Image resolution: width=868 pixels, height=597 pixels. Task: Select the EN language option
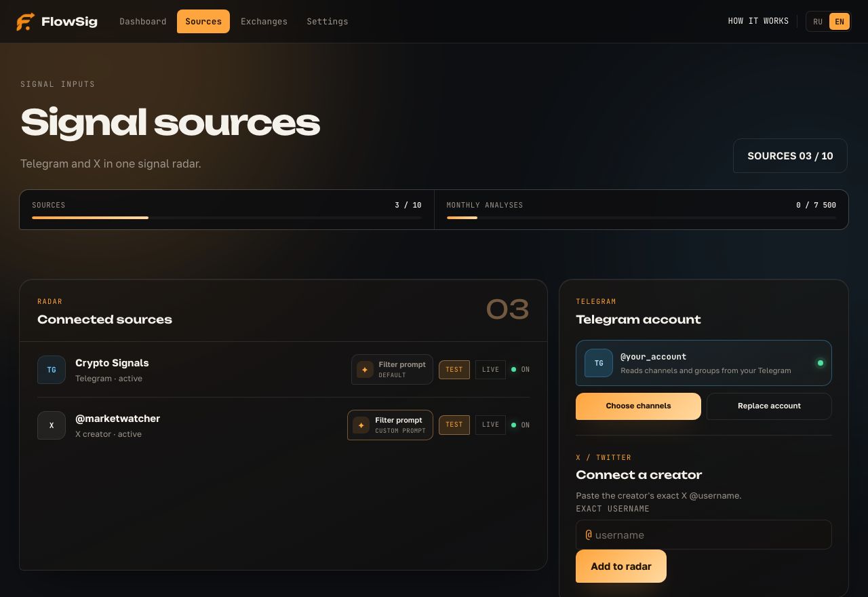(x=840, y=22)
